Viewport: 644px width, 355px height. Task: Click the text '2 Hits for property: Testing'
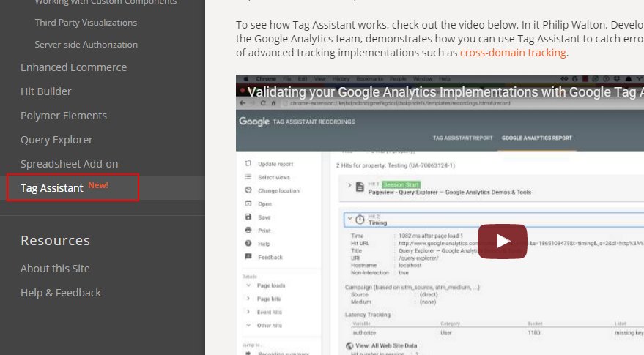[x=371, y=165]
